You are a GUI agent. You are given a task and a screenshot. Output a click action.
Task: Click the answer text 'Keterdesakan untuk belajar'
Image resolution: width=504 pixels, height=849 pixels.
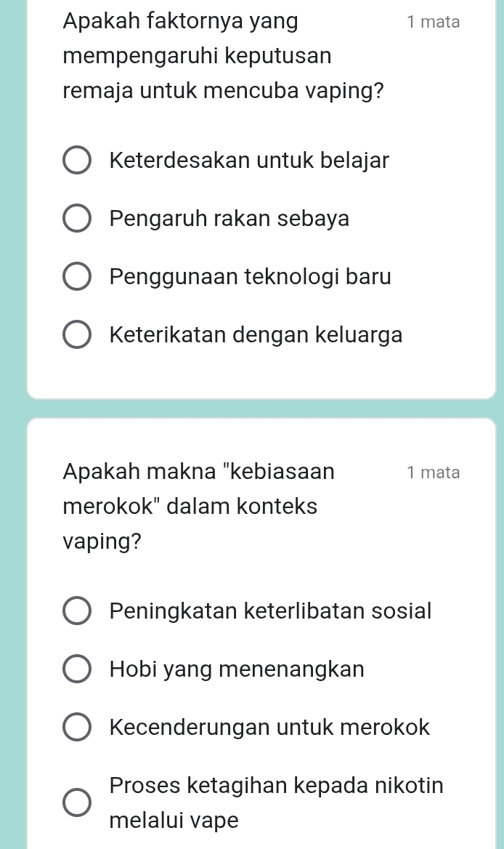pyautogui.click(x=249, y=160)
